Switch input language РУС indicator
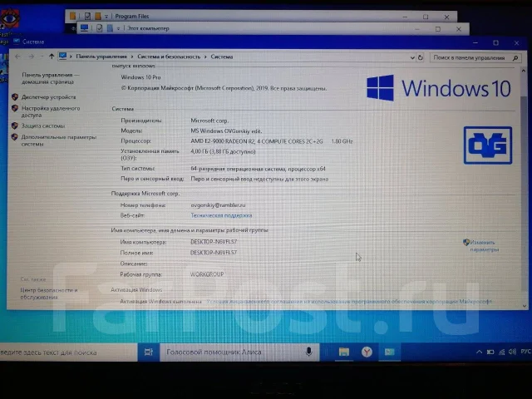This screenshot has width=532, height=399. (x=525, y=352)
